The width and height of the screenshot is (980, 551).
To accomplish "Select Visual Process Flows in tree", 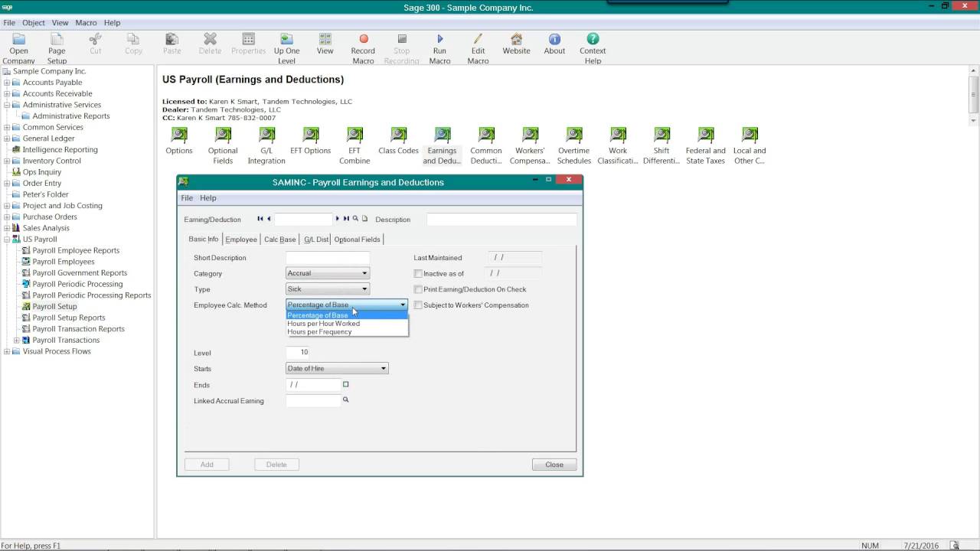I will (57, 351).
